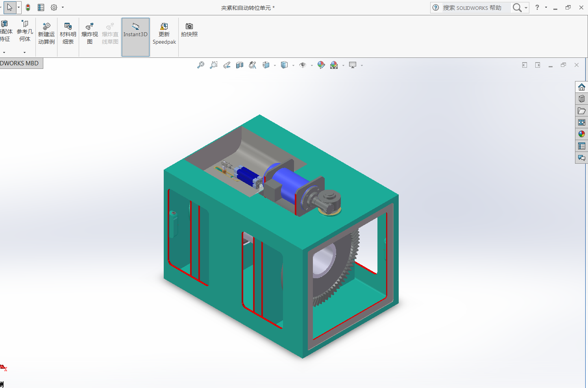
Task: Open the Design Library task pane tab
Action: 582,99
